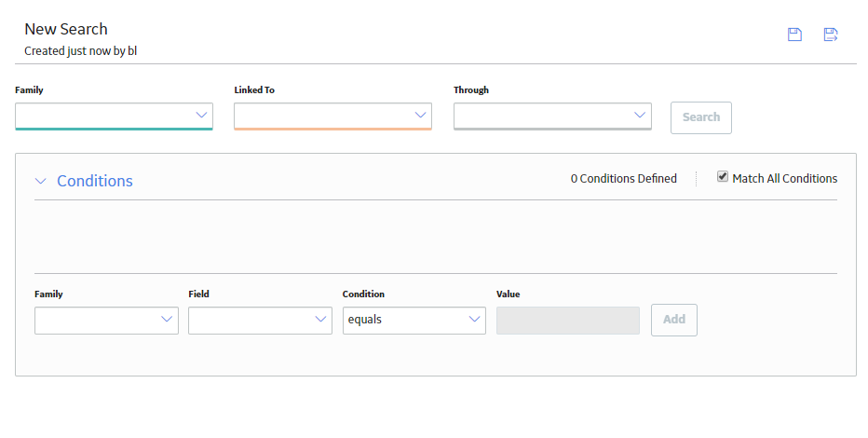
Task: Click the Save As icon with arrow
Action: tap(831, 34)
